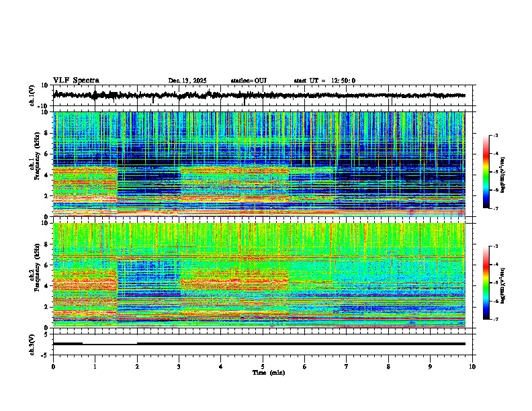Click the ch.1 colorbar "log(PSD)(V²/Hz)" label
Image resolution: width=532 pixels, height=411 pixels.
[x=503, y=175]
